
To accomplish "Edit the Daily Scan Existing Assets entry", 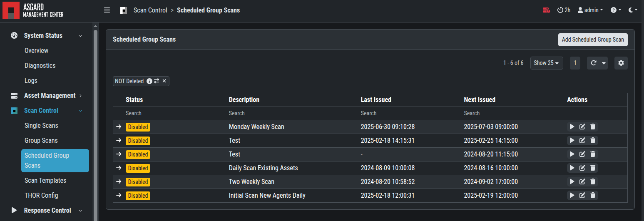I will point(582,168).
